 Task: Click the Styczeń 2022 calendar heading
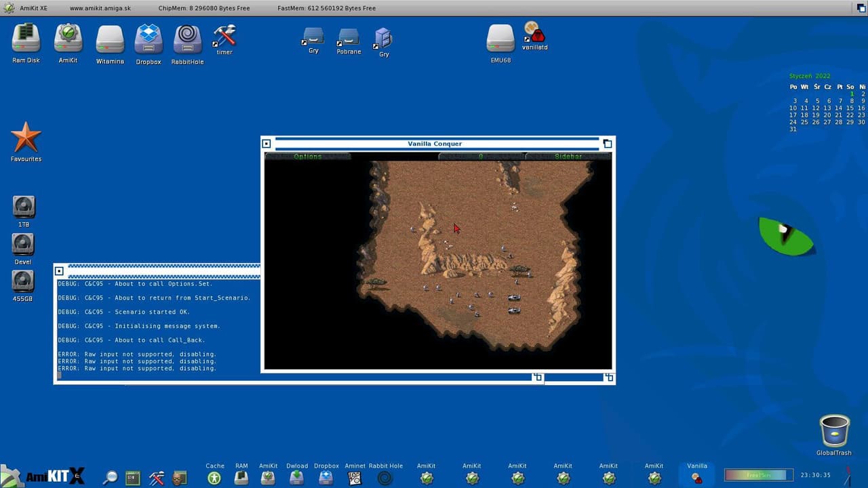(x=810, y=76)
